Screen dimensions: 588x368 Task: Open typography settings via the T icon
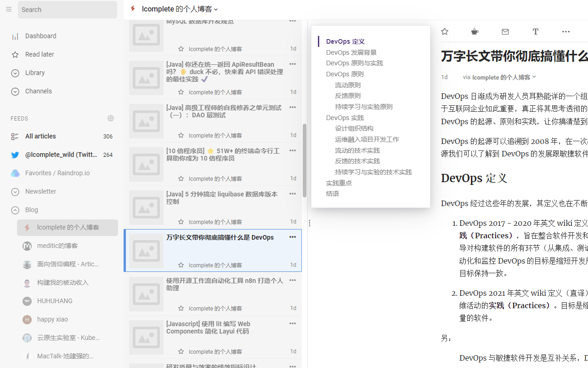[535, 31]
